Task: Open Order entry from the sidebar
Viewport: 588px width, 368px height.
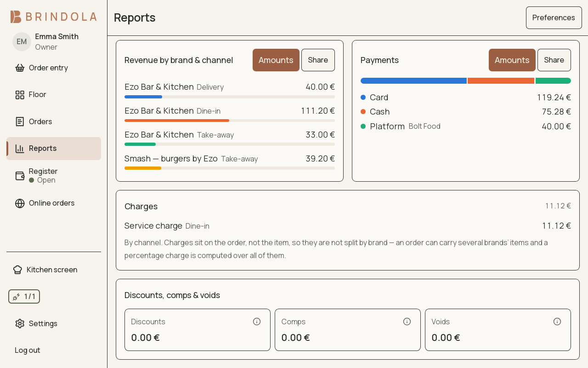Action: (54, 68)
